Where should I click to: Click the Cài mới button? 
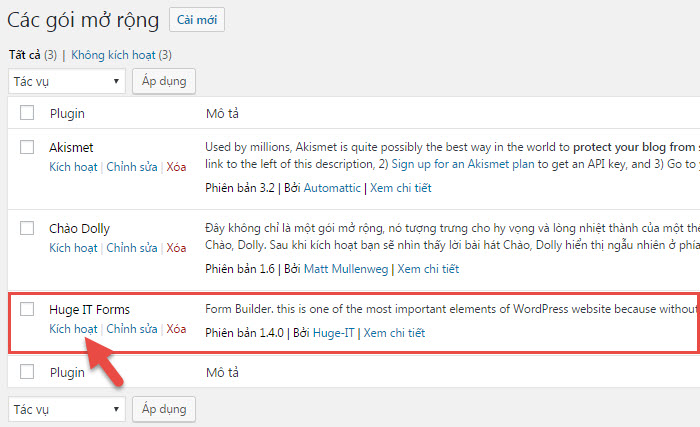click(x=196, y=20)
